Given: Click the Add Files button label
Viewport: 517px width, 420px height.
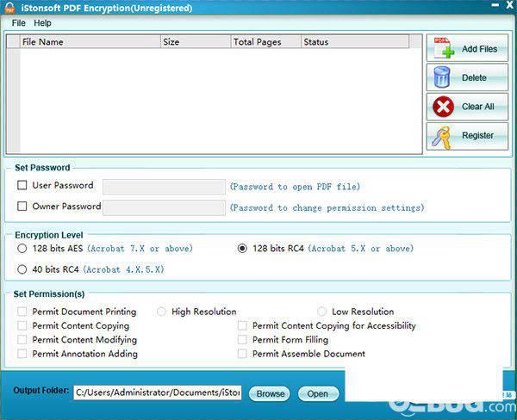Looking at the screenshot, I should point(479,49).
